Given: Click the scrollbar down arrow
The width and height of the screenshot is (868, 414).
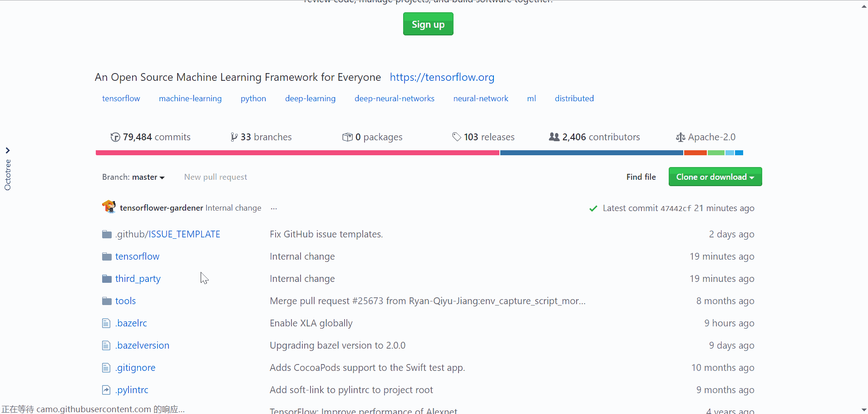Looking at the screenshot, I should coord(864,410).
